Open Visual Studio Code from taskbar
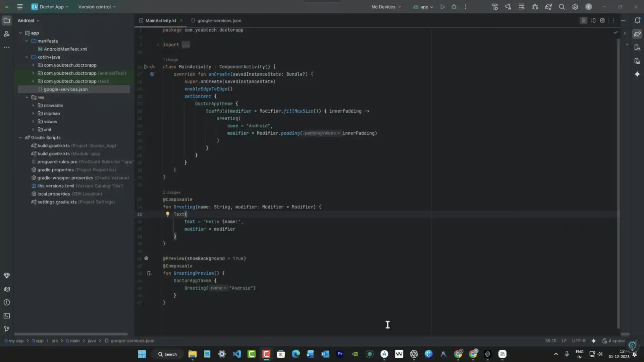 pos(237,354)
